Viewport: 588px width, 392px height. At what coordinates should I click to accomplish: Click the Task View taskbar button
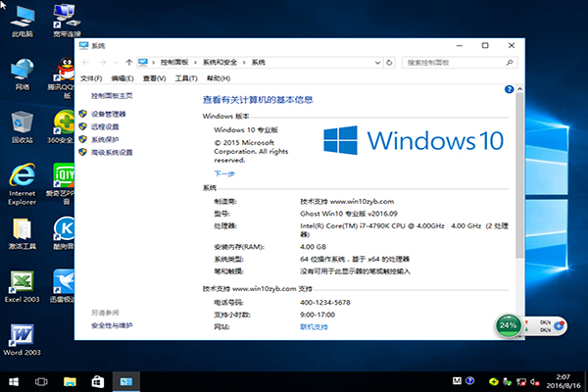point(42,380)
